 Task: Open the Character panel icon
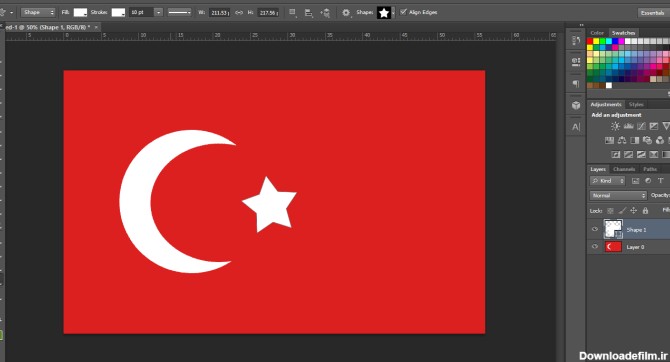click(576, 127)
